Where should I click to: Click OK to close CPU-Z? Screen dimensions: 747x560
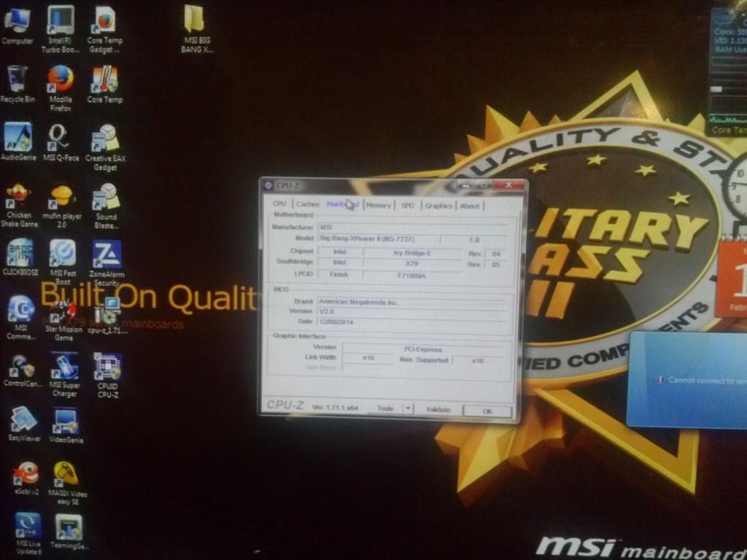487,411
